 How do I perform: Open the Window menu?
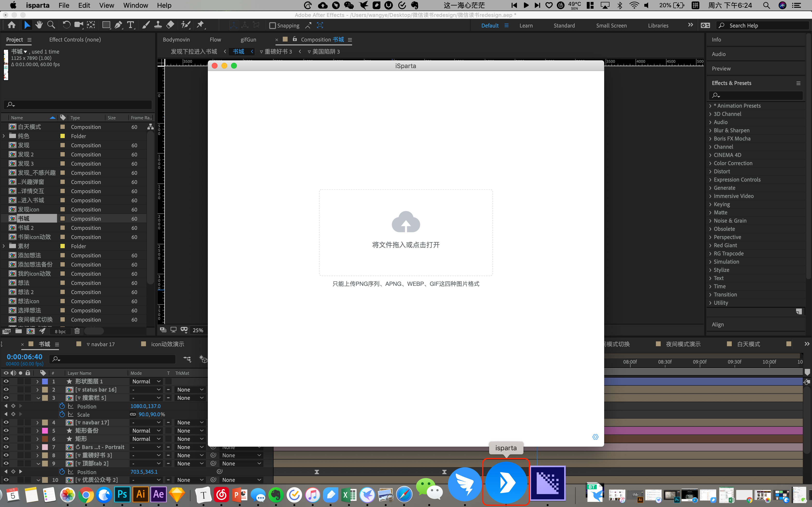[135, 5]
